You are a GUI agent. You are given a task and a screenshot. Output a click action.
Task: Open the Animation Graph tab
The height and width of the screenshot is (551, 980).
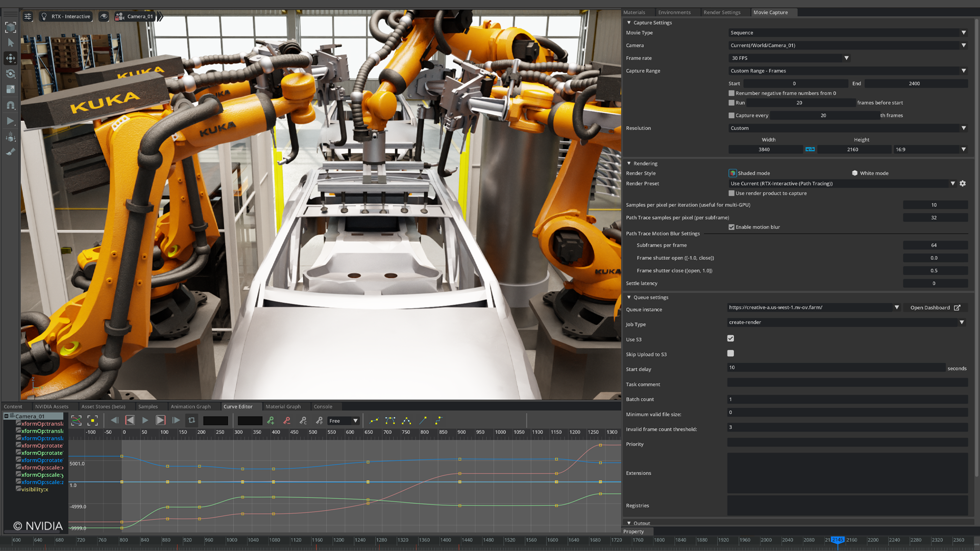[x=190, y=407]
